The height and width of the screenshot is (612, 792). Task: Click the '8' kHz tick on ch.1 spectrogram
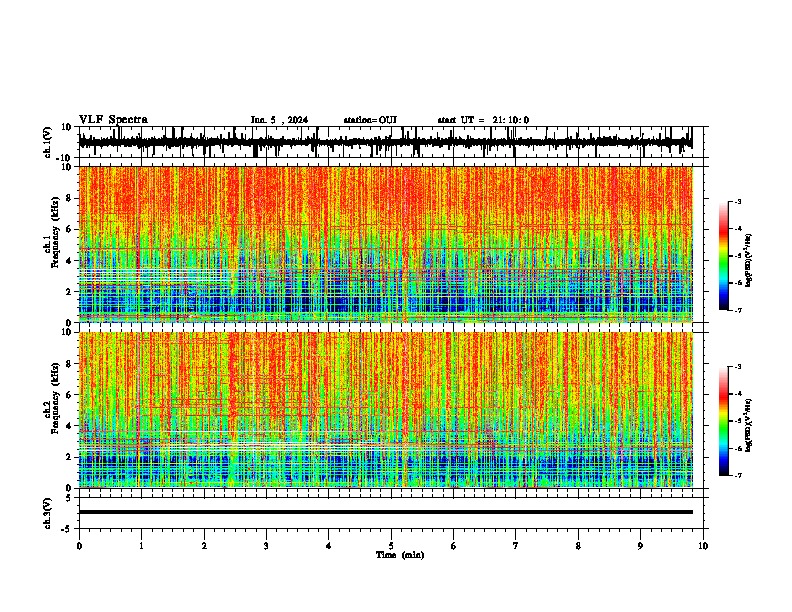[70, 198]
